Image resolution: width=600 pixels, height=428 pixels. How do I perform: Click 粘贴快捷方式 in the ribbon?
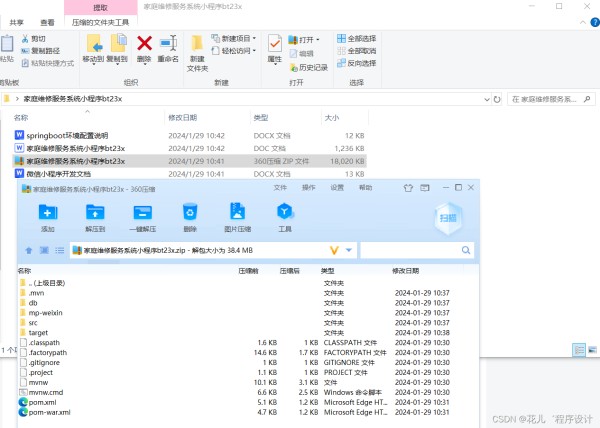pyautogui.click(x=47, y=63)
